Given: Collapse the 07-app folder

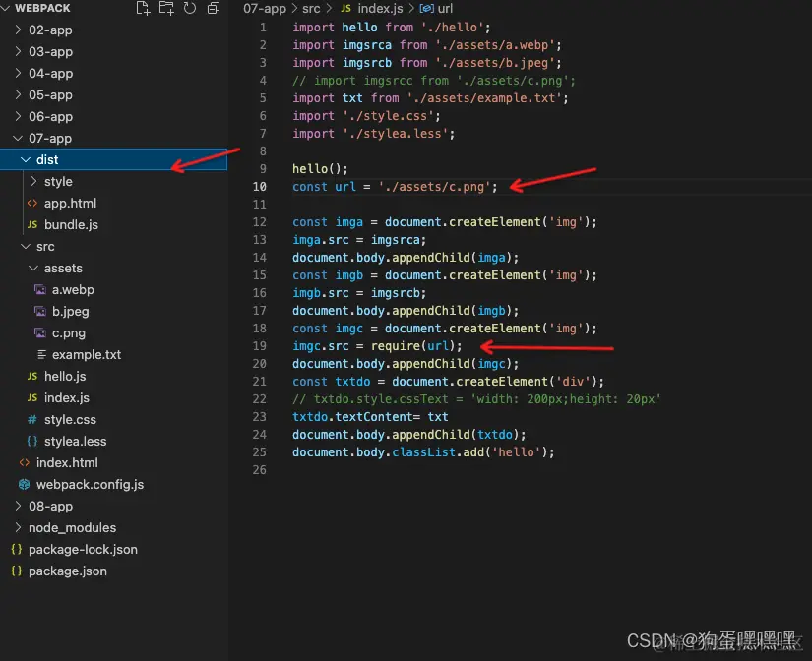Looking at the screenshot, I should [18, 139].
